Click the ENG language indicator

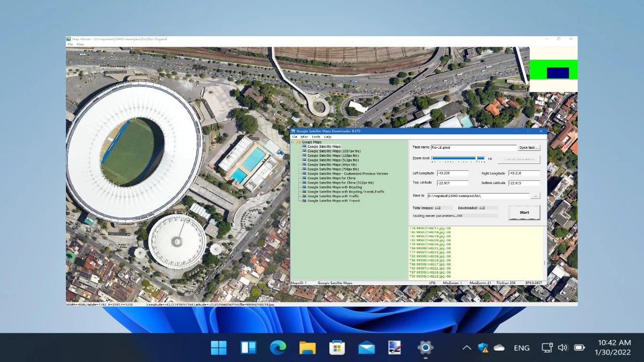pyautogui.click(x=522, y=347)
